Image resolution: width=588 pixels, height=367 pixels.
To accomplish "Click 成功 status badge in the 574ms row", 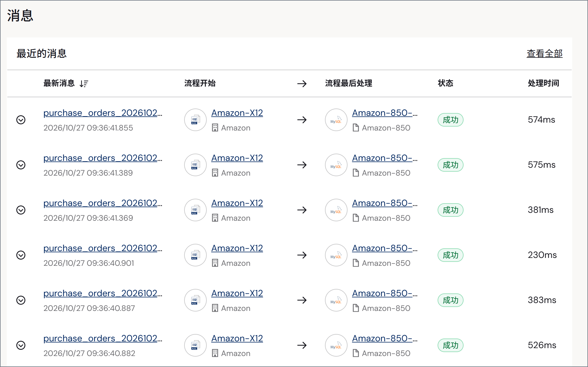I will (x=451, y=120).
